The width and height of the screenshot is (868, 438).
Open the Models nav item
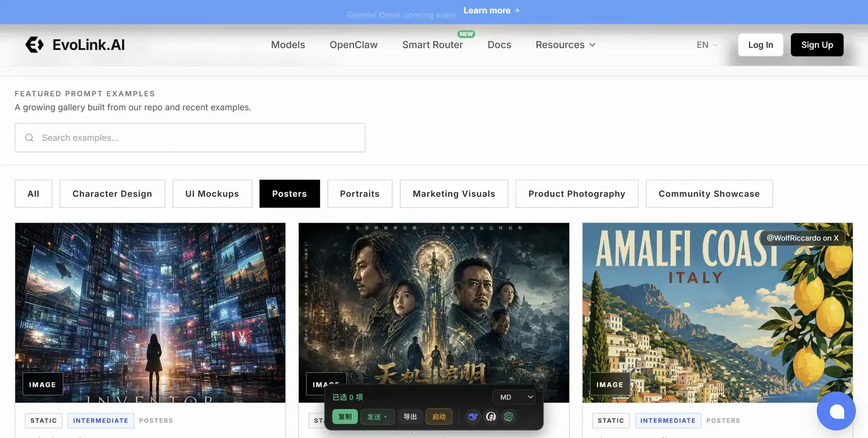(x=288, y=45)
